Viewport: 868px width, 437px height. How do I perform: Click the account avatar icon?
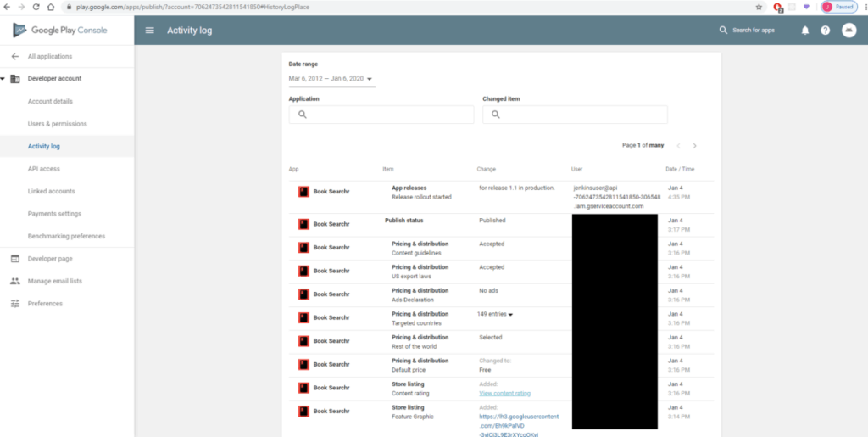tap(849, 31)
